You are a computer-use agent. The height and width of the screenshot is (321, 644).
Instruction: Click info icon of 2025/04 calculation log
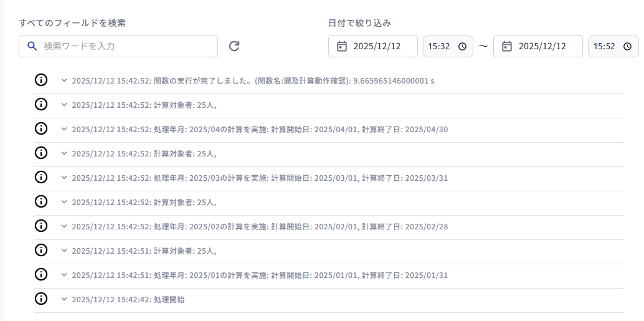[x=41, y=128]
